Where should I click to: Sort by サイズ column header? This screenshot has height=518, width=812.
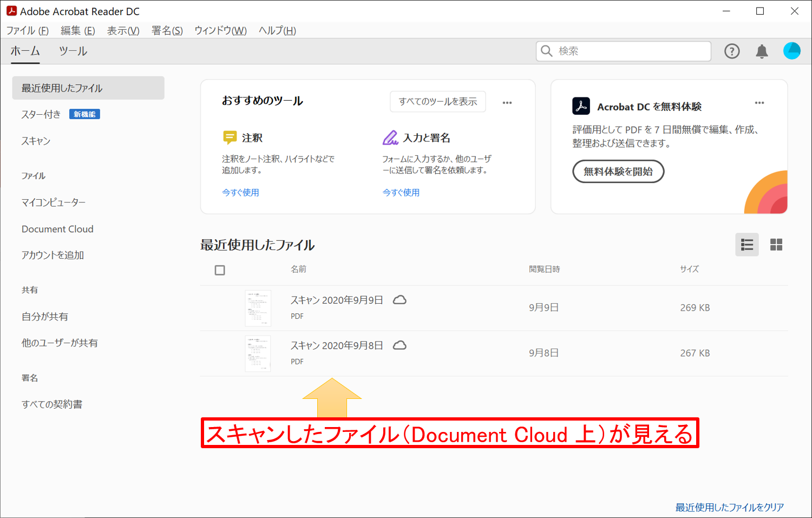point(689,269)
